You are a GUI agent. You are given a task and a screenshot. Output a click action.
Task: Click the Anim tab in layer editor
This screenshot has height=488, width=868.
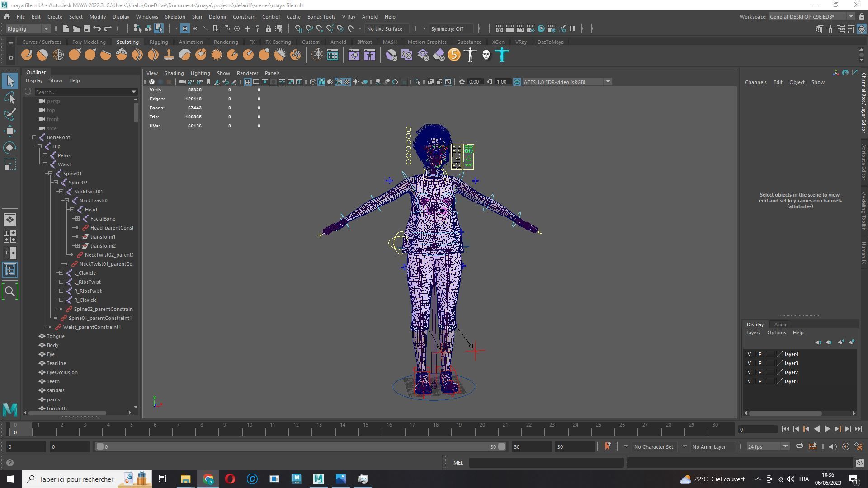tap(780, 324)
